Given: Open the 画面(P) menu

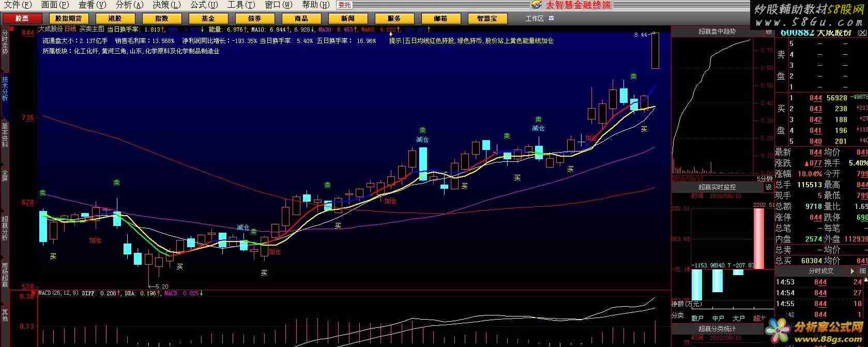Looking at the screenshot, I should [x=55, y=5].
